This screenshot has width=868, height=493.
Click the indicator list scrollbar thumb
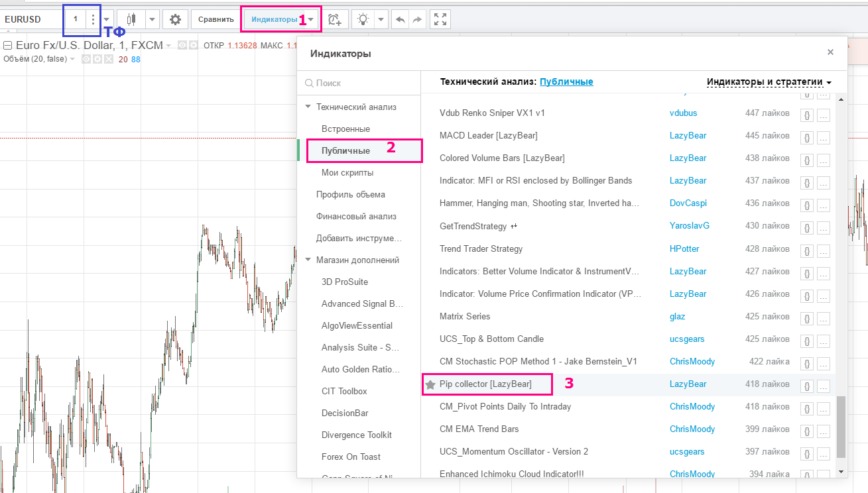(841, 427)
